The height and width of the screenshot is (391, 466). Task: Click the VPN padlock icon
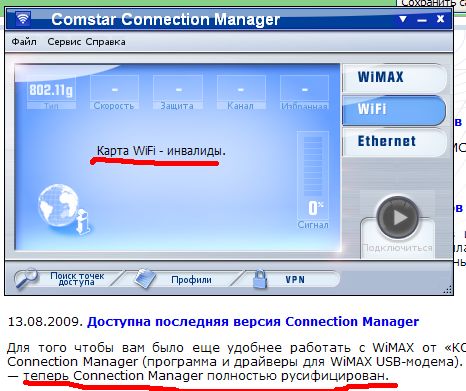pos(260,279)
